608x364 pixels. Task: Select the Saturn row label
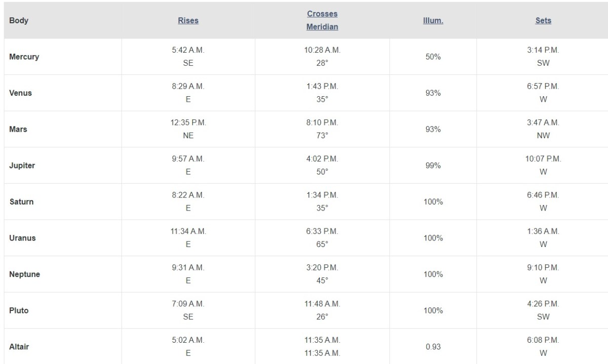(21, 201)
